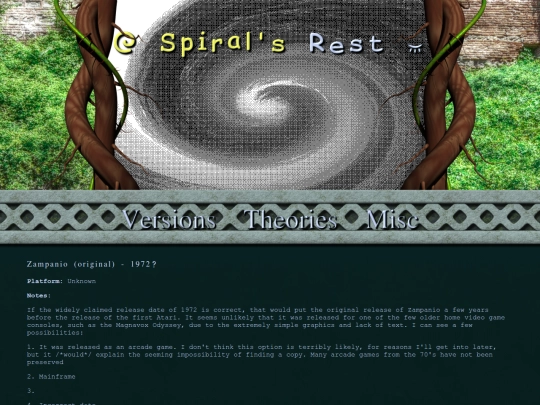Click the empty list item '3.'
The height and width of the screenshot is (405, 540).
(31, 391)
